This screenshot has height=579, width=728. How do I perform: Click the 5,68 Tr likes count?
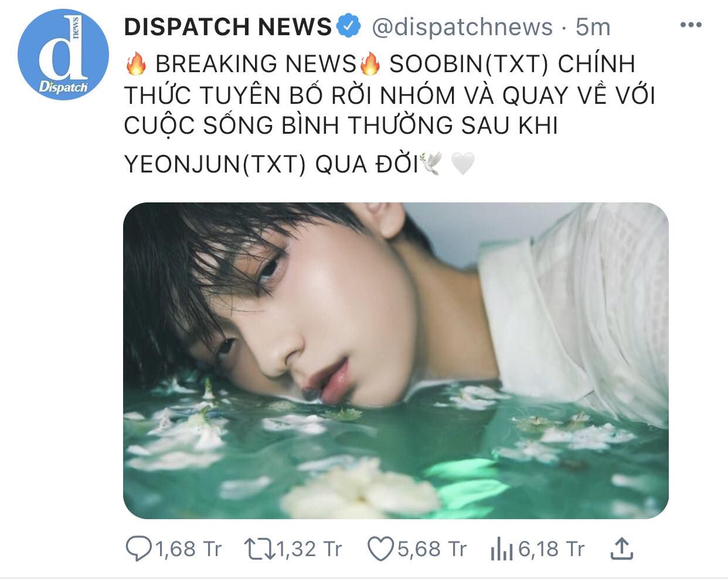[x=431, y=549]
